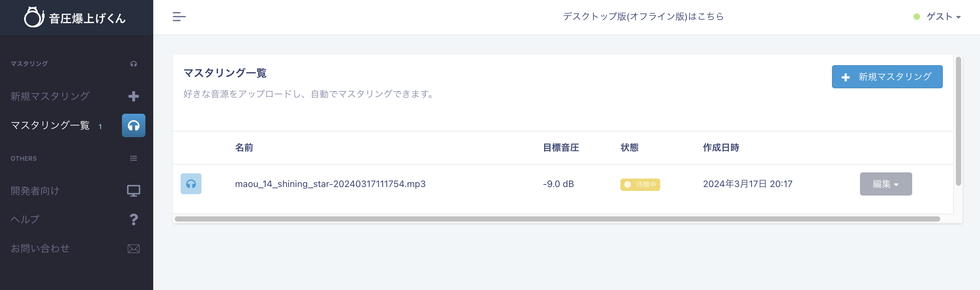Click the blue 新規マスタリング button
The width and height of the screenshot is (980, 290).
pos(887,77)
